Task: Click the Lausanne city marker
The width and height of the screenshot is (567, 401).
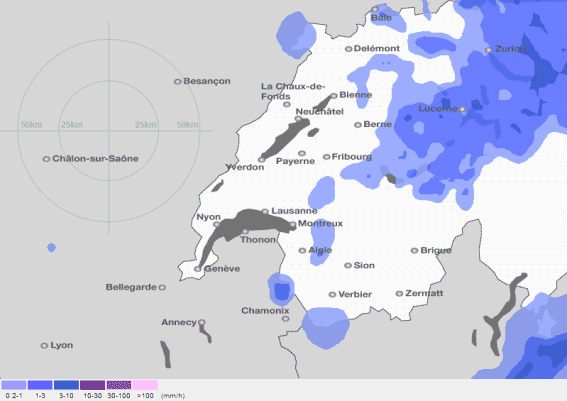Action: tap(265, 212)
